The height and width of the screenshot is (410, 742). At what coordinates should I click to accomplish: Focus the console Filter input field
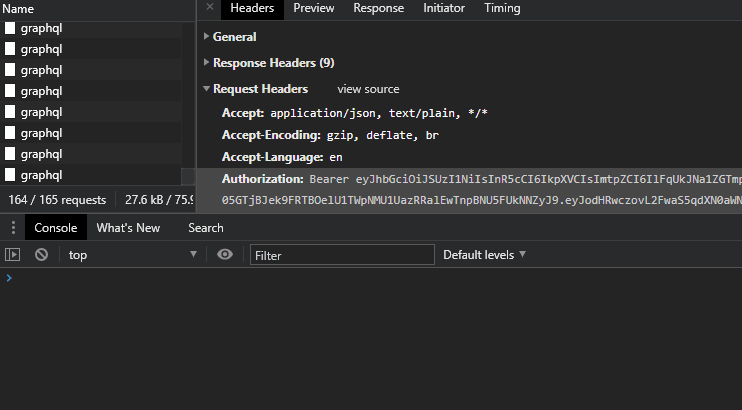342,255
